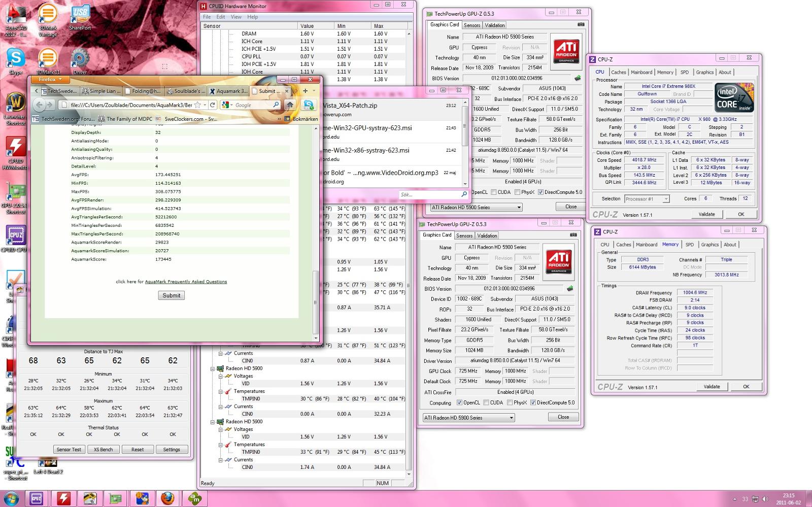
Task: Click the Validate button in upper CPU-Z
Action: (x=706, y=214)
